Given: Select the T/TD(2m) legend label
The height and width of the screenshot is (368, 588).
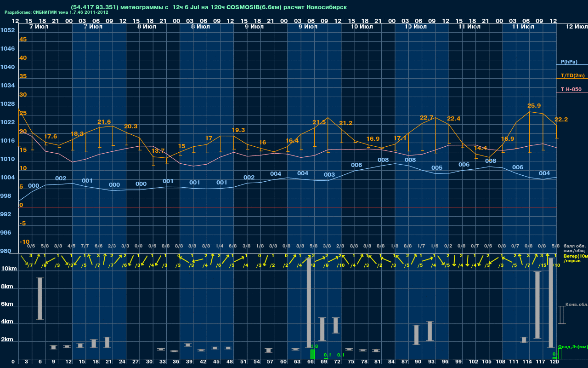Looking at the screenshot, I should click(573, 75).
